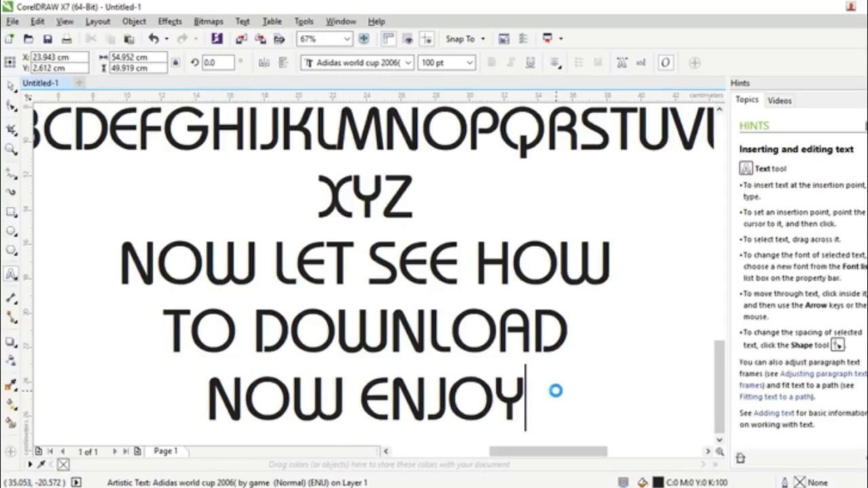The width and height of the screenshot is (868, 488).
Task: Toggle mirror vertically button
Action: coord(283,62)
